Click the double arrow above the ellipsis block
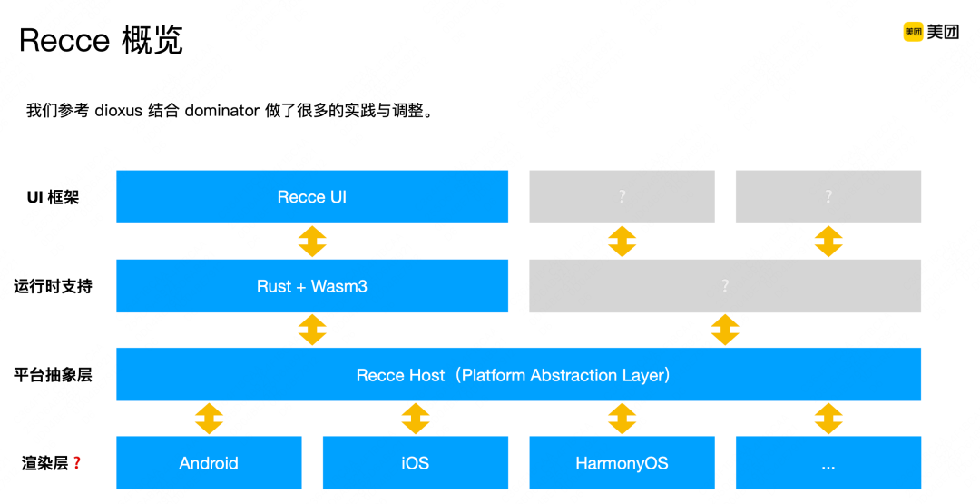The image size is (980, 504). coord(828,419)
